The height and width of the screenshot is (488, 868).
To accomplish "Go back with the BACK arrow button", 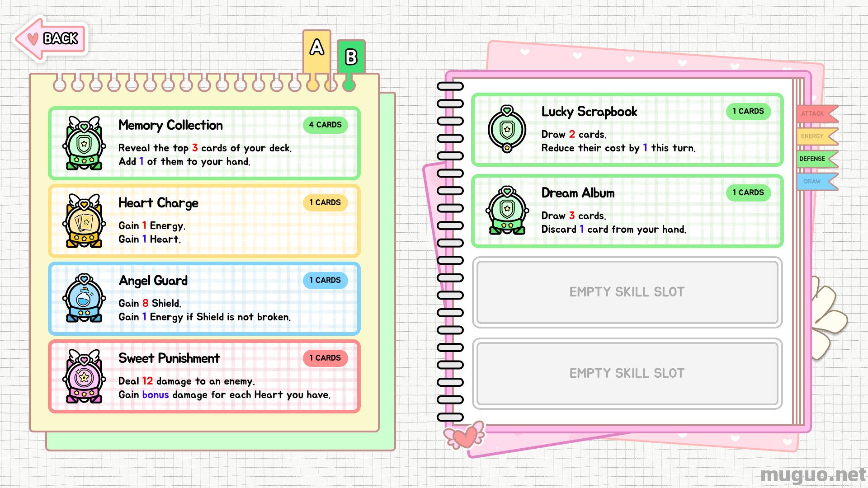I will 51,38.
